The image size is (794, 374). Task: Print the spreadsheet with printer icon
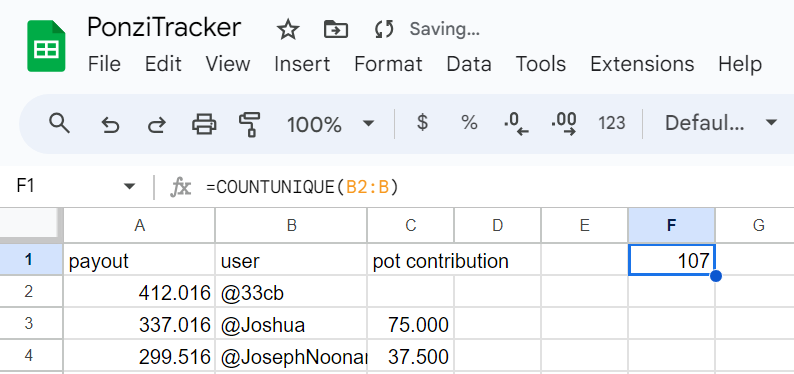click(204, 123)
